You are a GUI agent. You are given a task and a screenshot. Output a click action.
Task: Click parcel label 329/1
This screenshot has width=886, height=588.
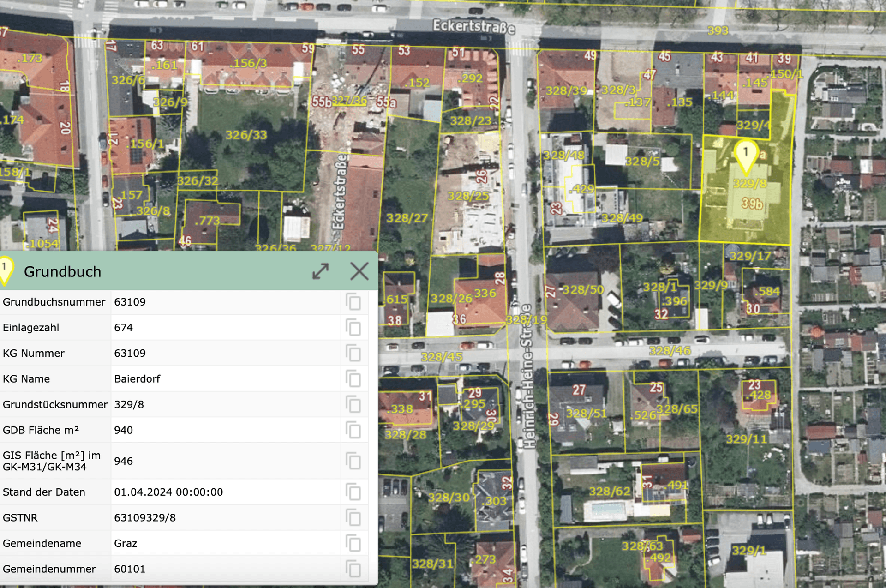pos(748,550)
